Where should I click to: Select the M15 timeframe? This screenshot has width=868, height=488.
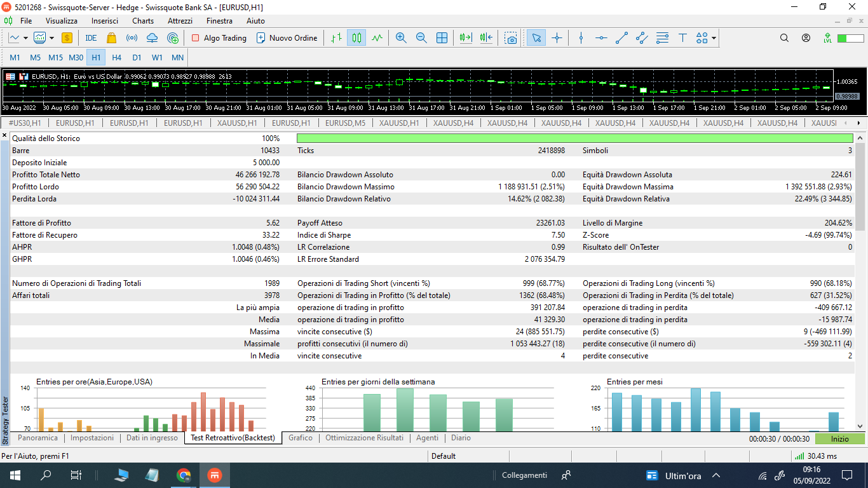pos(56,57)
